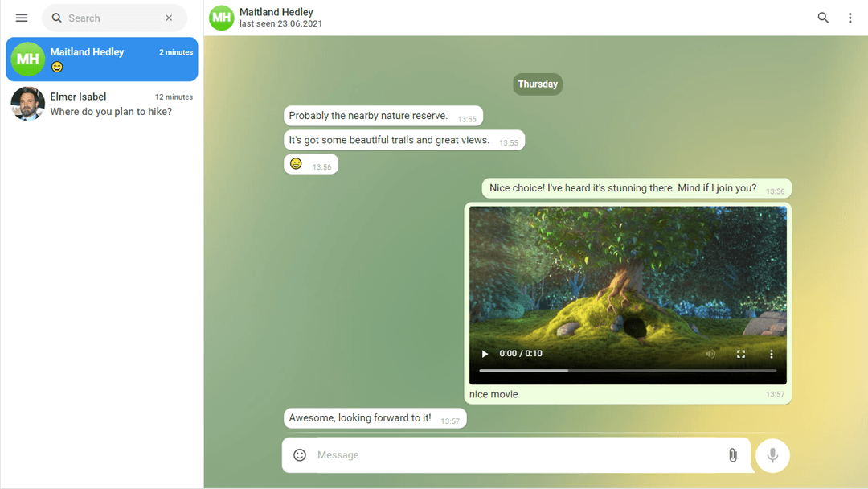The width and height of the screenshot is (868, 489).
Task: Click the 'nice movie' caption
Action: [x=493, y=394]
